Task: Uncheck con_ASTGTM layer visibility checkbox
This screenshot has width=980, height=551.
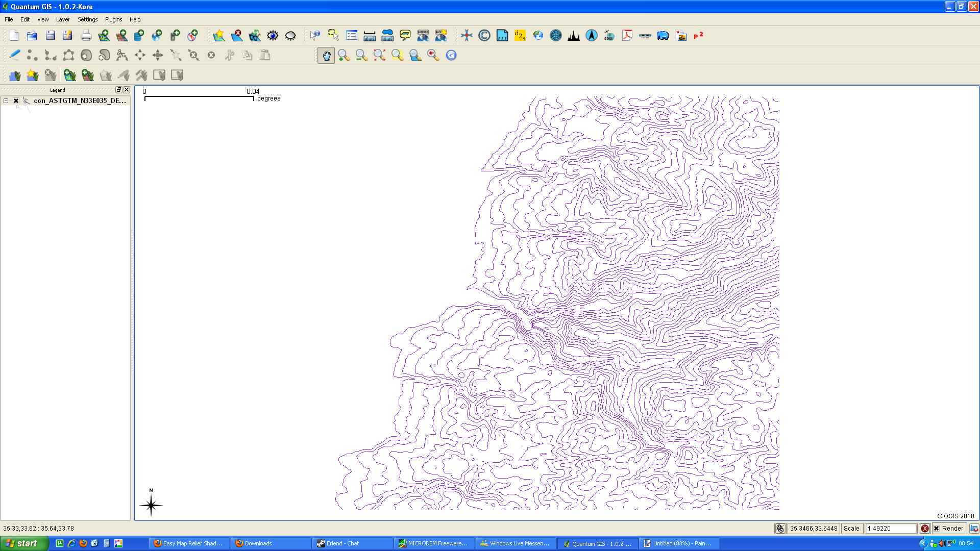Action: pyautogui.click(x=16, y=101)
